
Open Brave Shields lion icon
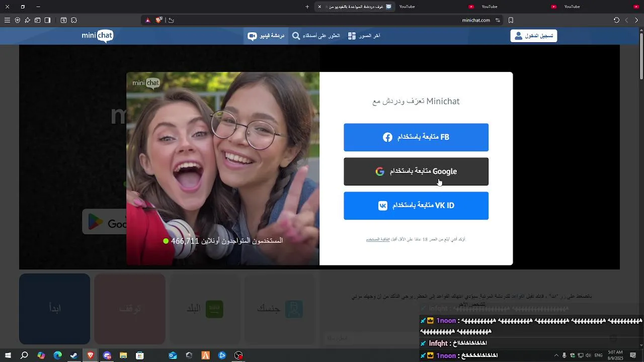coord(159,20)
